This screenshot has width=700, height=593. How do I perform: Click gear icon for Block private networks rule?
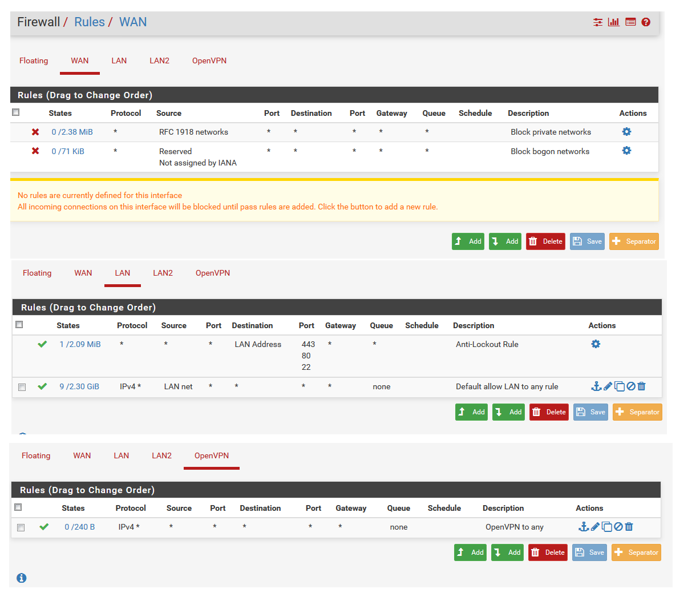coord(626,132)
